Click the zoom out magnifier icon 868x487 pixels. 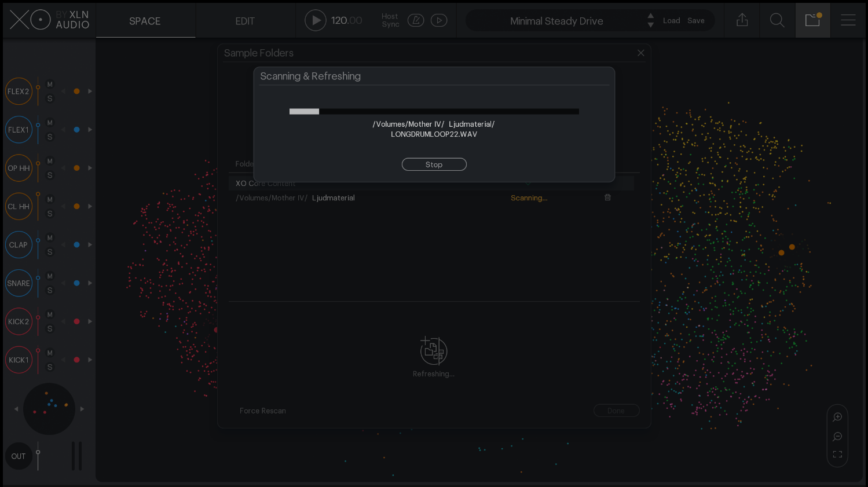tap(837, 437)
